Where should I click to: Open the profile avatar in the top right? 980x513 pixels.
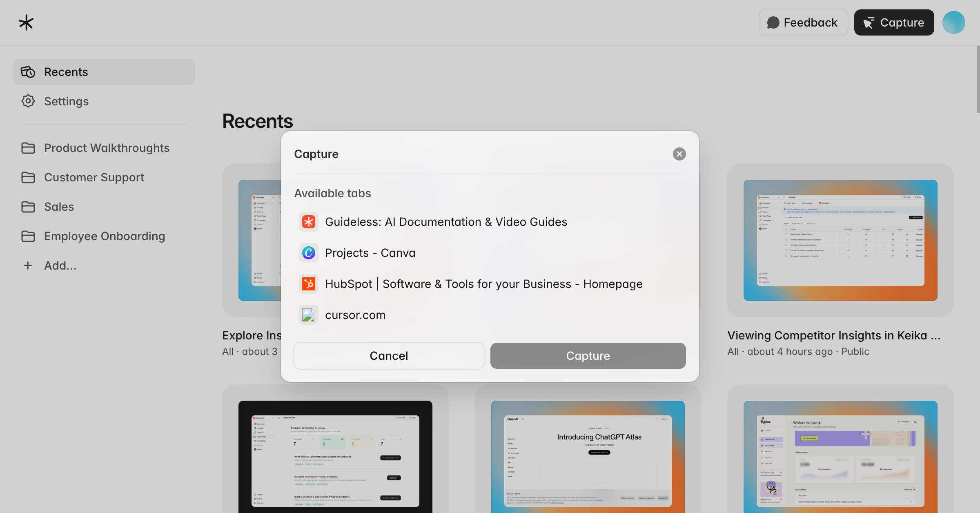coord(953,22)
